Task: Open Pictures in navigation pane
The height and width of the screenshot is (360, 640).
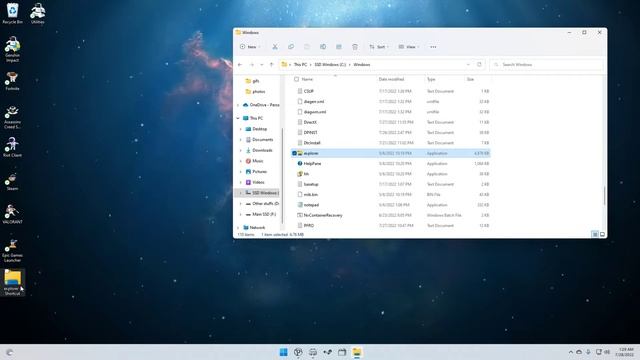Action: tap(259, 171)
